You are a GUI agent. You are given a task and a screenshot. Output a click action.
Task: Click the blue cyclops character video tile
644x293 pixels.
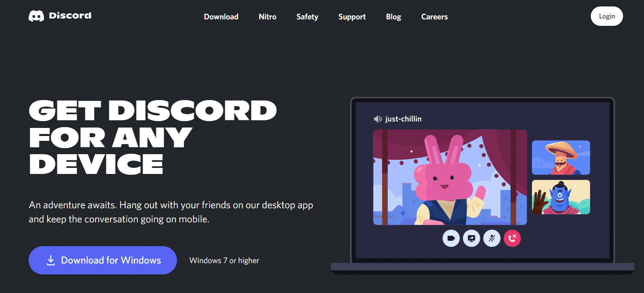[x=561, y=197]
